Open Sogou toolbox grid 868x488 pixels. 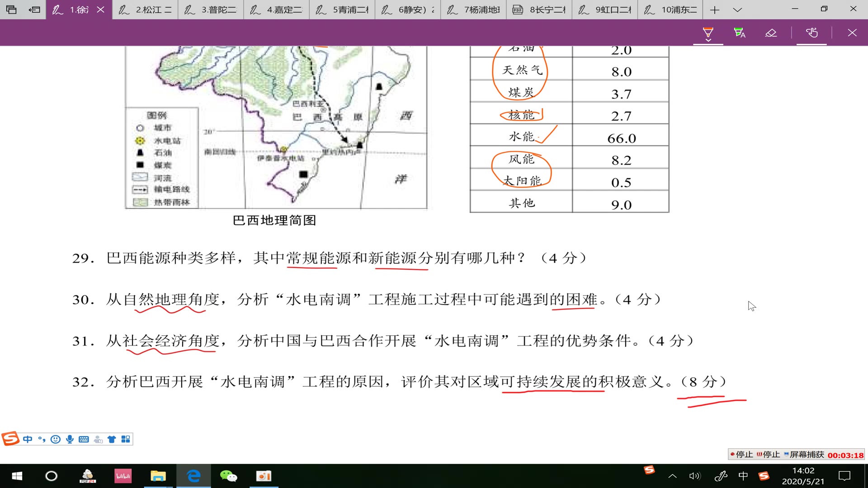[x=126, y=439]
